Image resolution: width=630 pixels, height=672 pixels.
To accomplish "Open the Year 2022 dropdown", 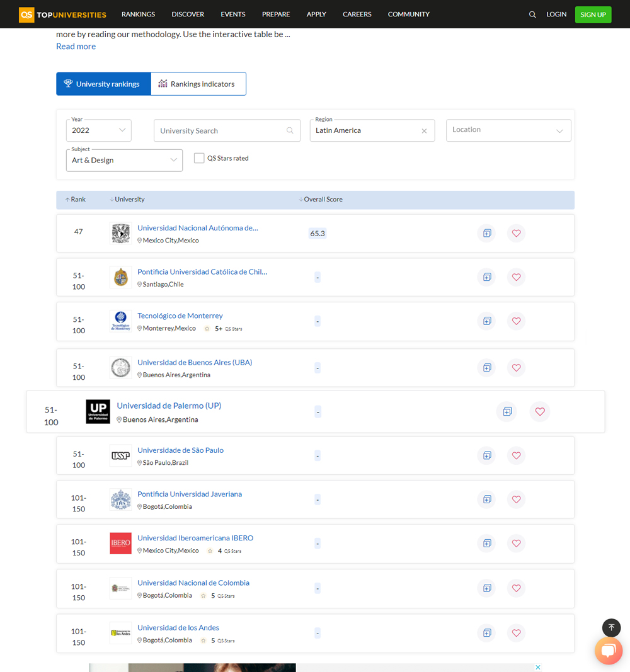I will point(98,130).
